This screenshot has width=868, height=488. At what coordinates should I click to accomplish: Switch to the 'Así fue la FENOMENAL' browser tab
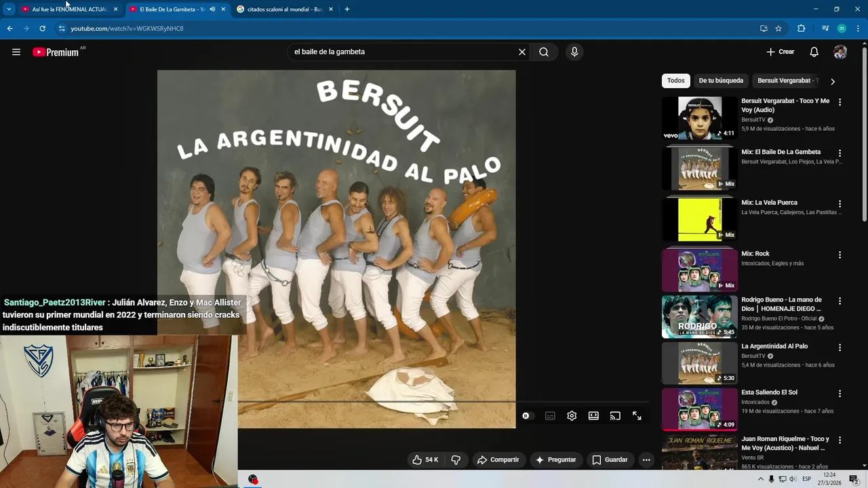[x=68, y=9]
